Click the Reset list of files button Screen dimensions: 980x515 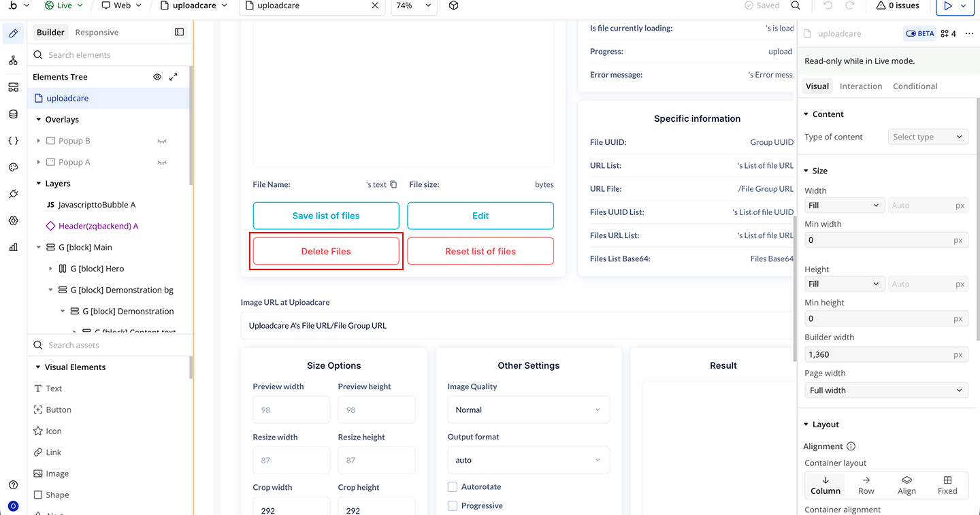tap(480, 251)
